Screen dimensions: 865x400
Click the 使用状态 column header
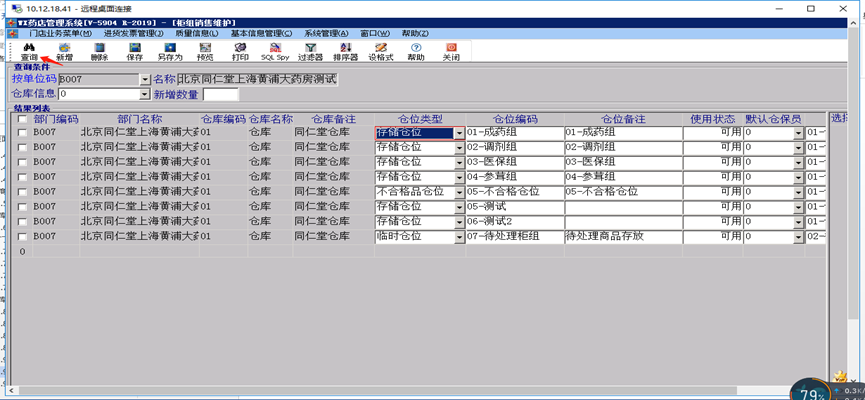click(713, 119)
